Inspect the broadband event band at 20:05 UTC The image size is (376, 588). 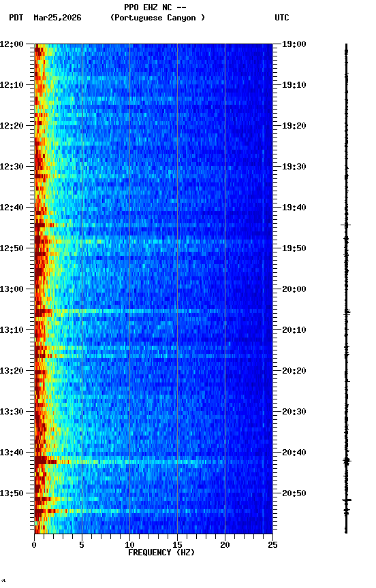click(153, 311)
